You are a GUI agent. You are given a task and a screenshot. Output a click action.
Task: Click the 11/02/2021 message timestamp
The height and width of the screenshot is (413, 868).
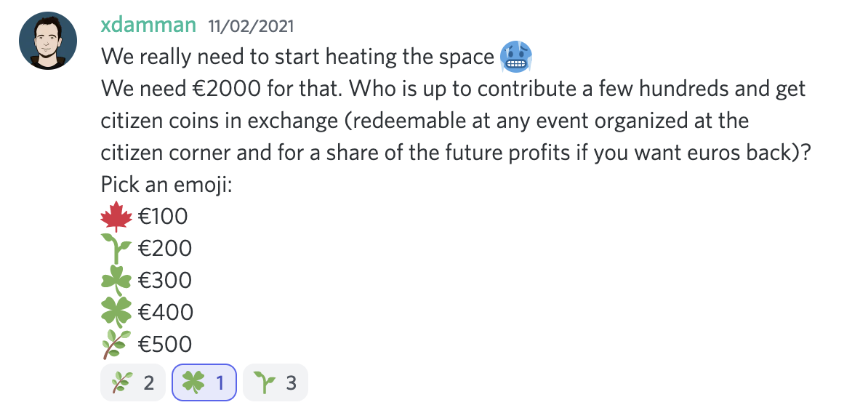pos(251,26)
